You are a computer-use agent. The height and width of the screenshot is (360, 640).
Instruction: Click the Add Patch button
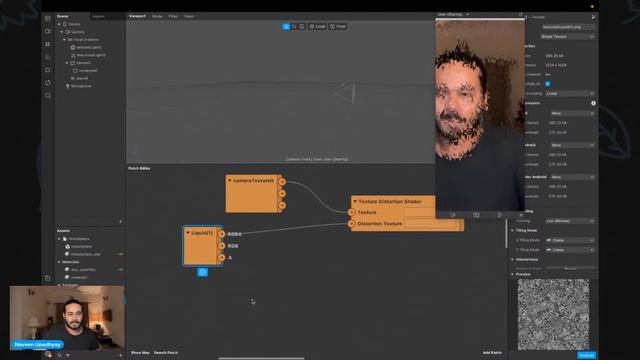click(492, 353)
